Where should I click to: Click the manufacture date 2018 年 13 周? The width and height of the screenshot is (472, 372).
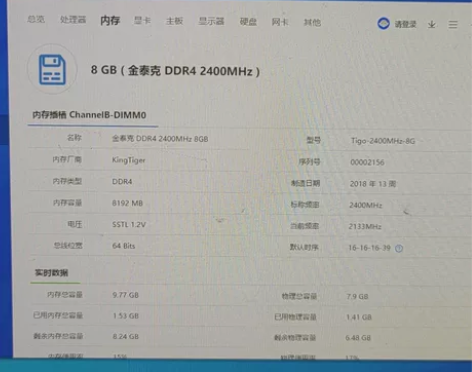(373, 184)
